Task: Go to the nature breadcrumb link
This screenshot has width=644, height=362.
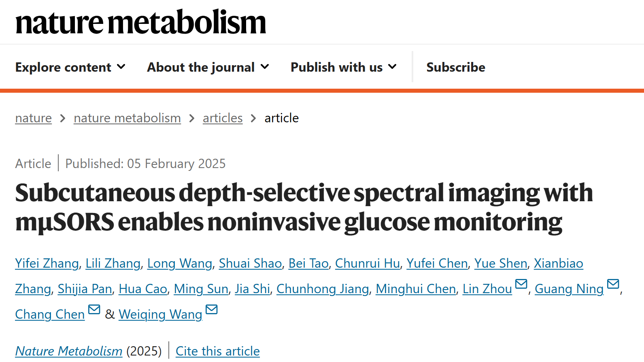Action: click(34, 118)
